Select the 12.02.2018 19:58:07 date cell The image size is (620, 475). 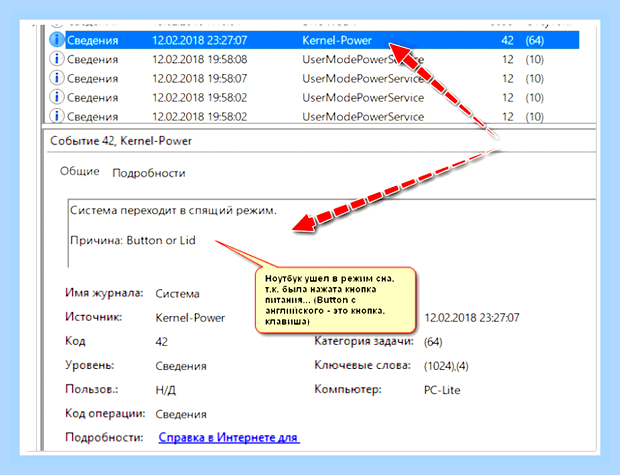pos(200,78)
